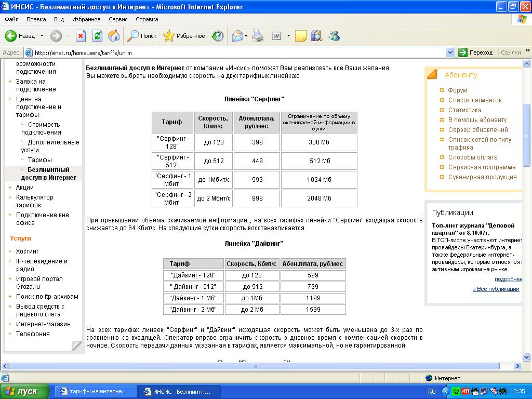Expand the Edit with Word dropdown arrow

pos(288,36)
